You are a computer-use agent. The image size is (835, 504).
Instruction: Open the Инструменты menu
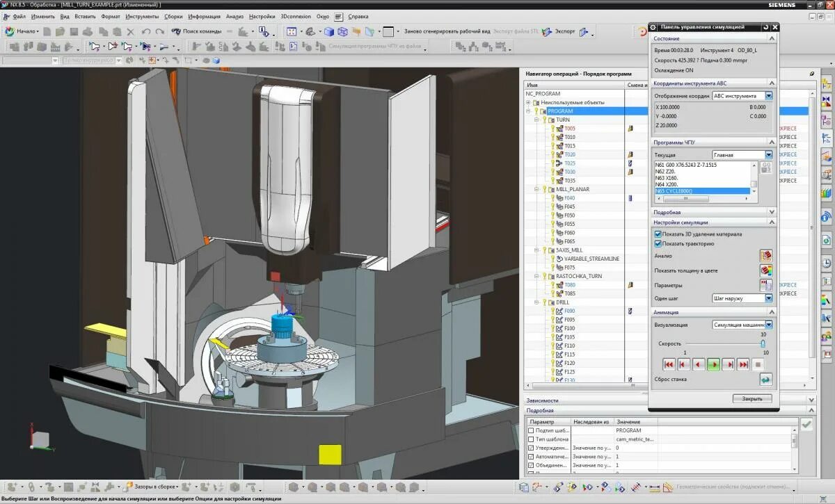[142, 15]
